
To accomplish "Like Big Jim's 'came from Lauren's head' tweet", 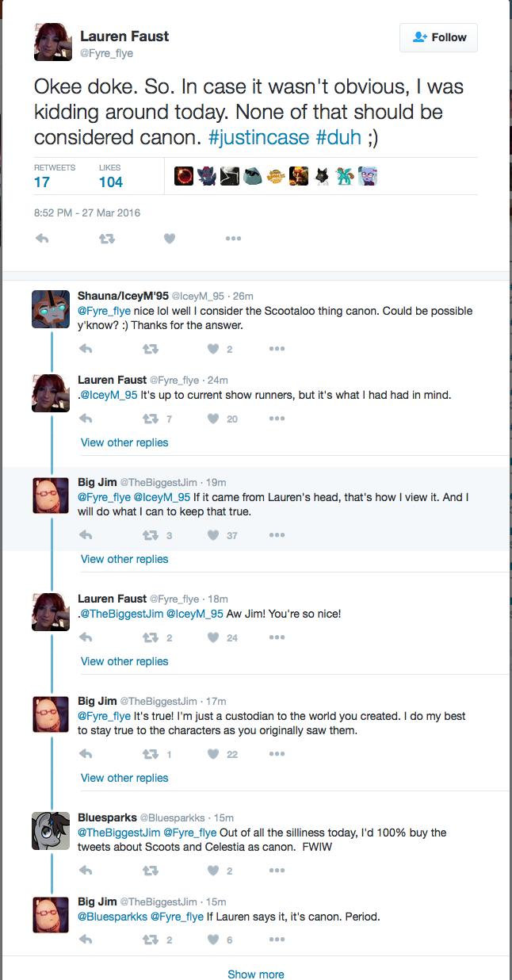I will [212, 535].
